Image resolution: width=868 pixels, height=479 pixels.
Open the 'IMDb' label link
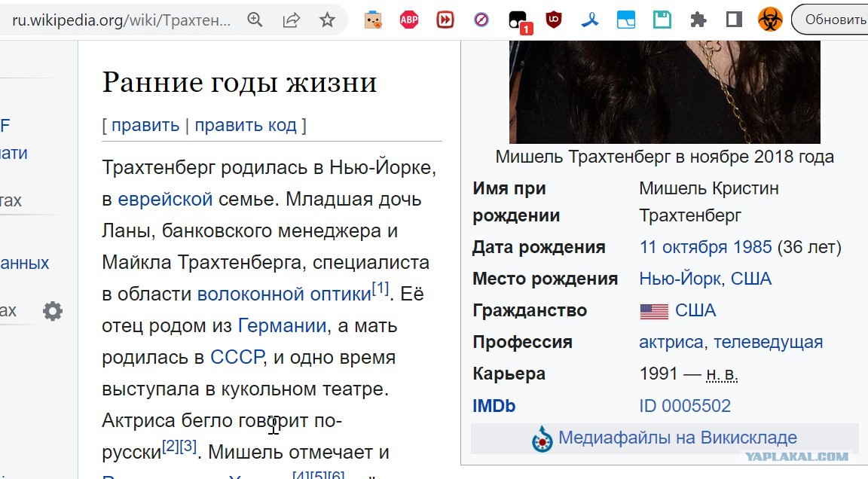494,406
